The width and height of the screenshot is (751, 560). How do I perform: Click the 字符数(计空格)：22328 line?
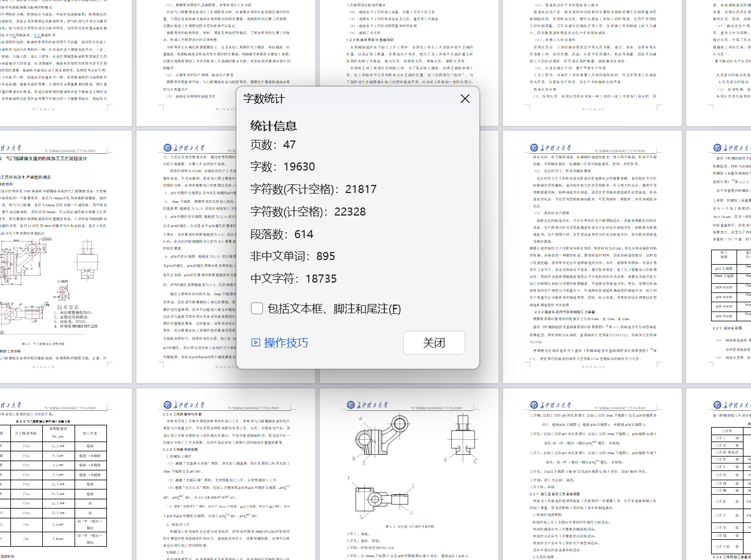(x=308, y=212)
